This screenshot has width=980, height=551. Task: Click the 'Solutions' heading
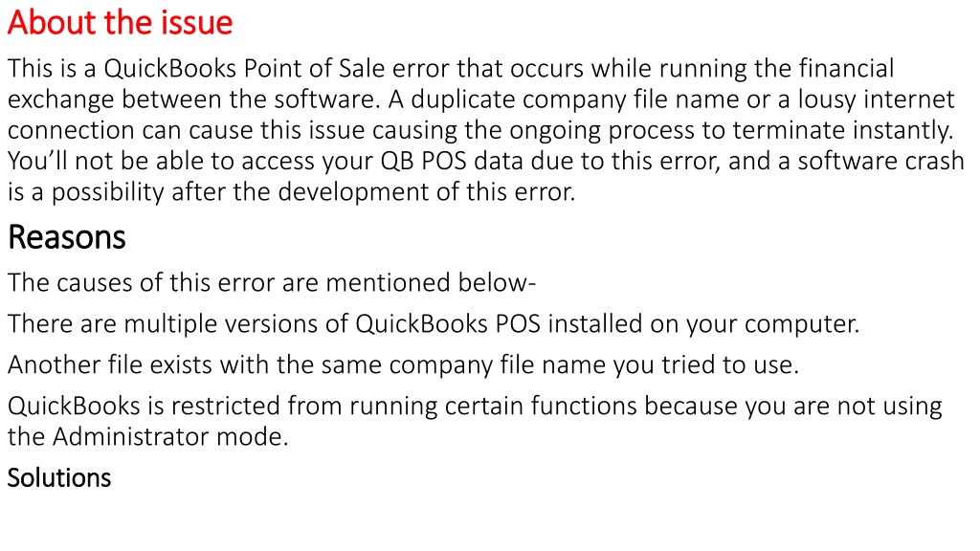click(x=59, y=478)
